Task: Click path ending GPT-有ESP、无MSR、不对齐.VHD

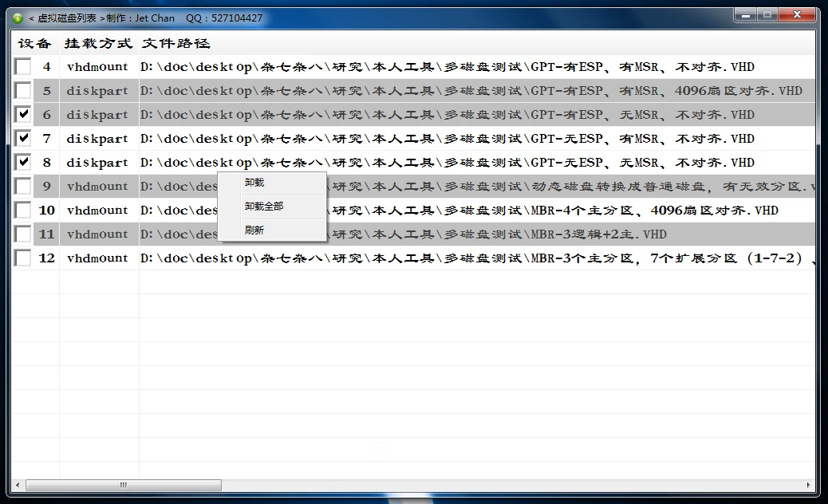Action: pos(448,115)
